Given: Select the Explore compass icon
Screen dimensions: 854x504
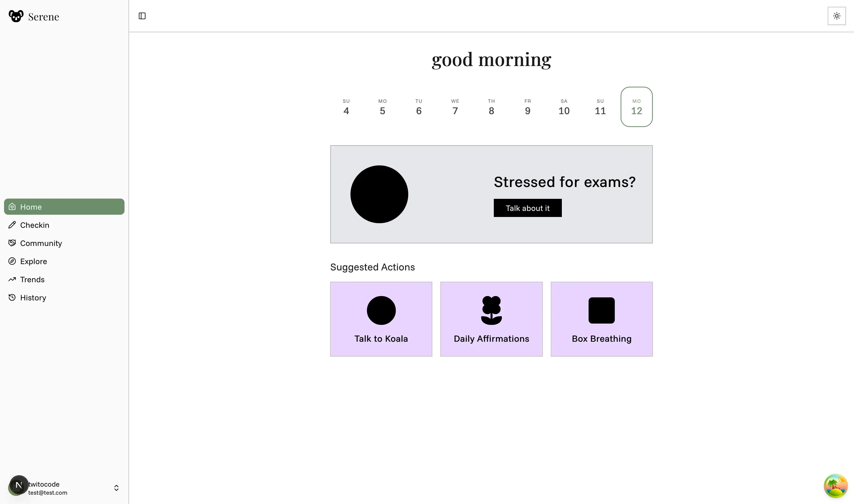Looking at the screenshot, I should pyautogui.click(x=12, y=261).
